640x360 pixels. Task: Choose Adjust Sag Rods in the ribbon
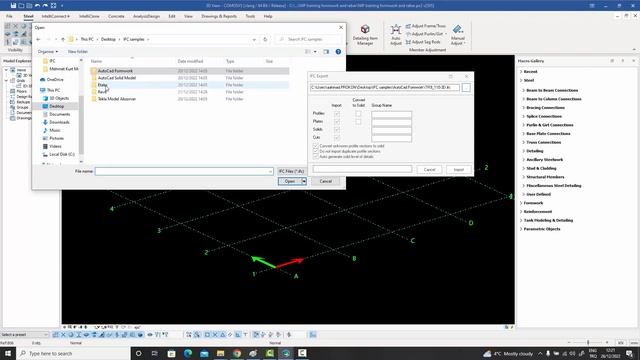pos(423,42)
